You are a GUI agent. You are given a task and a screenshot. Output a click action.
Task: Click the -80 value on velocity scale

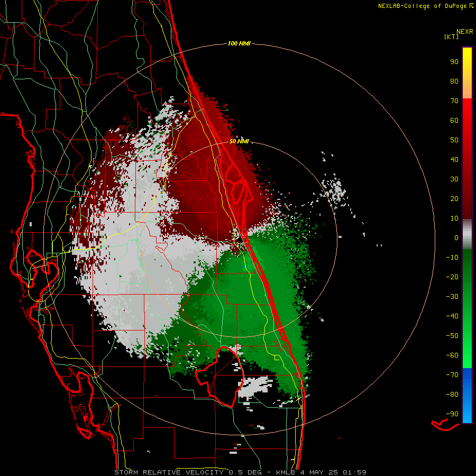click(x=452, y=395)
